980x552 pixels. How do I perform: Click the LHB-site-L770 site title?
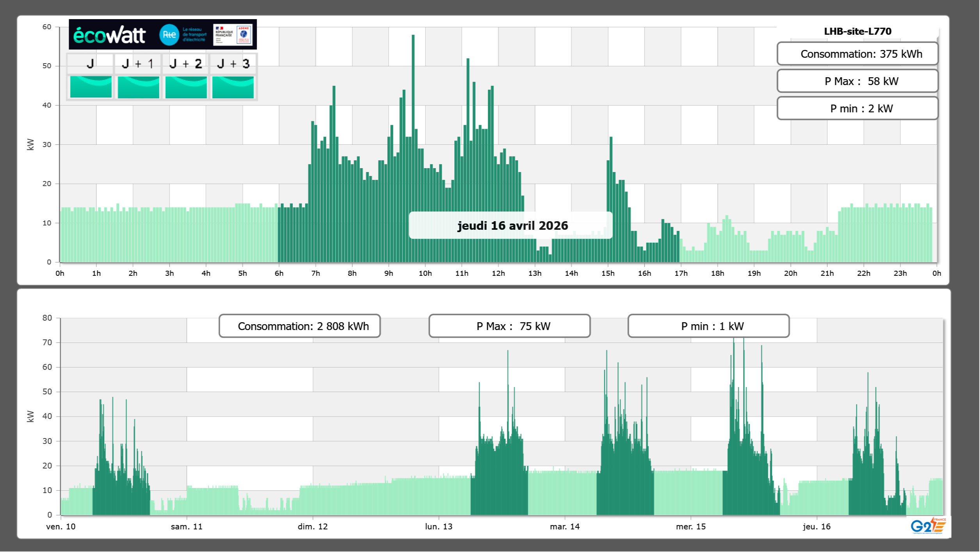click(x=857, y=31)
